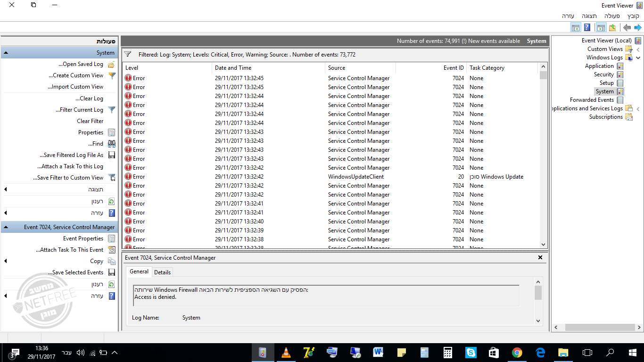
Task: Click the Save Filtered Log File As disk icon
Action: pos(111,155)
